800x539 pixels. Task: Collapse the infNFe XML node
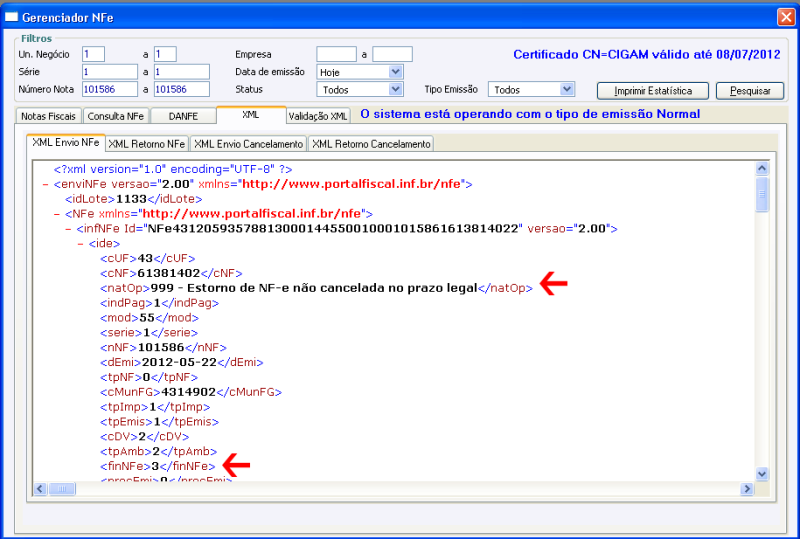click(x=68, y=229)
